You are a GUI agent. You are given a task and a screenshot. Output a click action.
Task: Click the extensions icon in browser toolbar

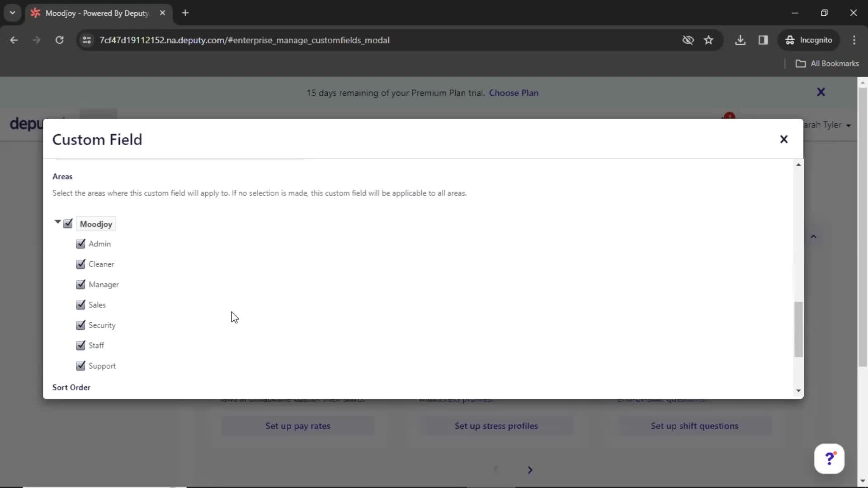point(763,40)
